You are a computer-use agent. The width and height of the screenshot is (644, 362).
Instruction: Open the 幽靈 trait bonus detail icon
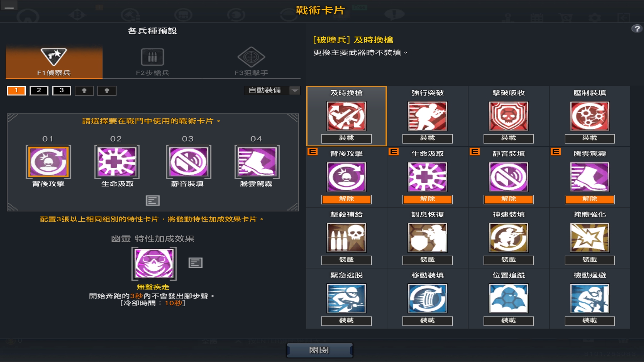pyautogui.click(x=195, y=263)
